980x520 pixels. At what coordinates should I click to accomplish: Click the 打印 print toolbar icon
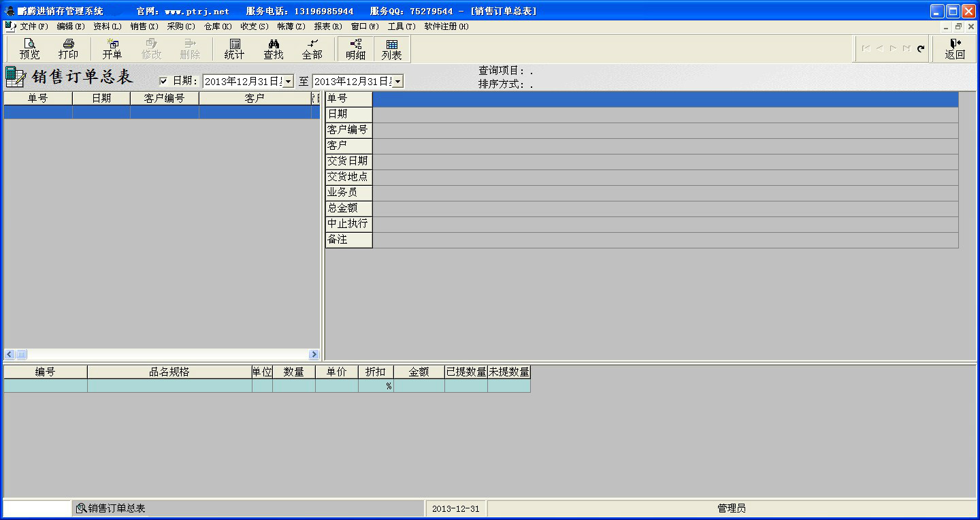pos(68,49)
